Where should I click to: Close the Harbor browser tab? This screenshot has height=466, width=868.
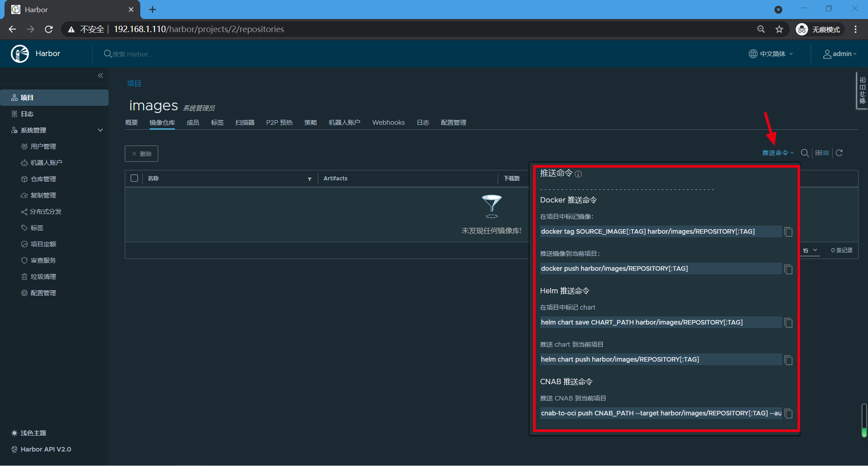pyautogui.click(x=131, y=9)
